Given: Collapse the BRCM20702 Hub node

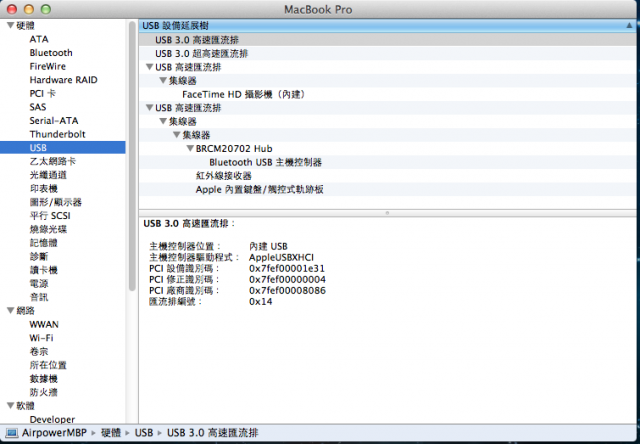Looking at the screenshot, I should pos(190,149).
